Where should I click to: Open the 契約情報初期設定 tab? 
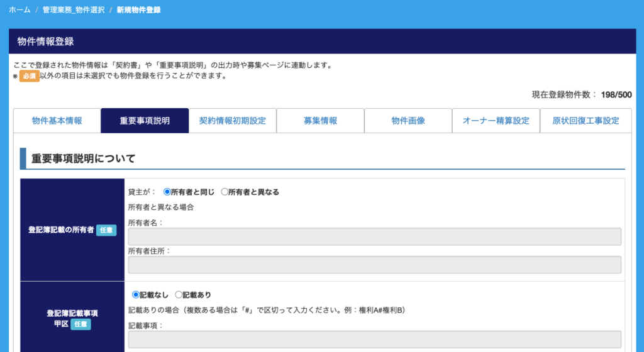click(232, 121)
